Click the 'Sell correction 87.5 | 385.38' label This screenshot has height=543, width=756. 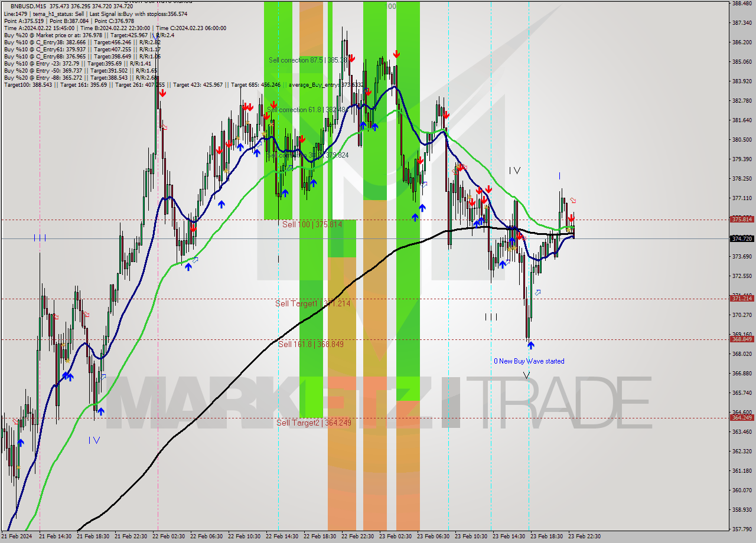point(307,60)
